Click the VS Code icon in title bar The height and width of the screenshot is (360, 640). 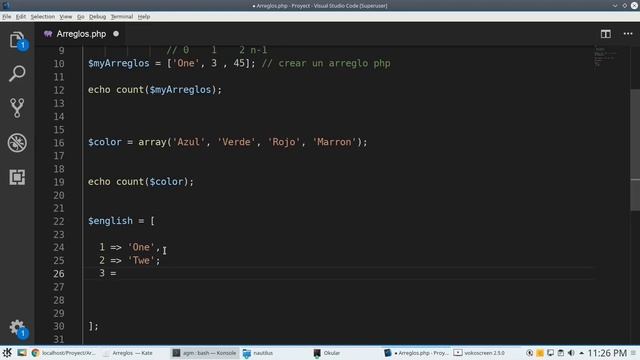tap(6, 5)
